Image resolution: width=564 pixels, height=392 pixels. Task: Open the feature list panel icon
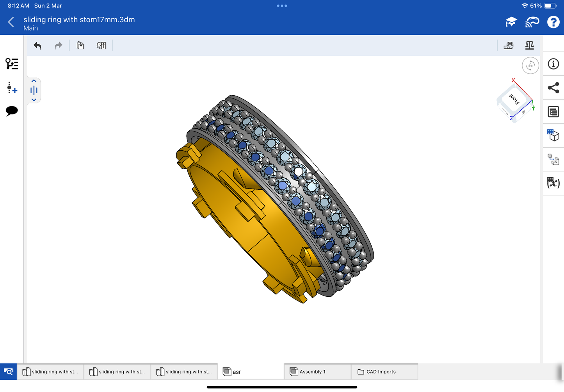pos(12,64)
